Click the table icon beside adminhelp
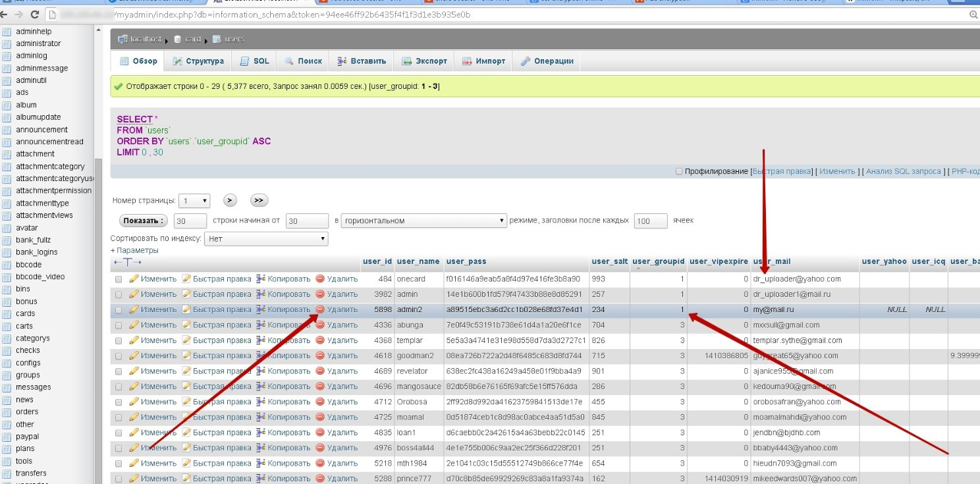 7,32
